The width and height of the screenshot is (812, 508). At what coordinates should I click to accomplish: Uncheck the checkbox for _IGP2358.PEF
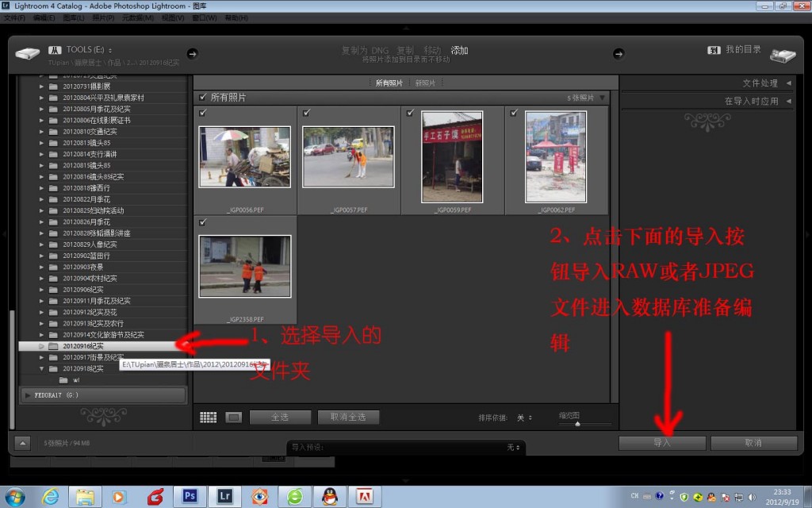[x=202, y=222]
